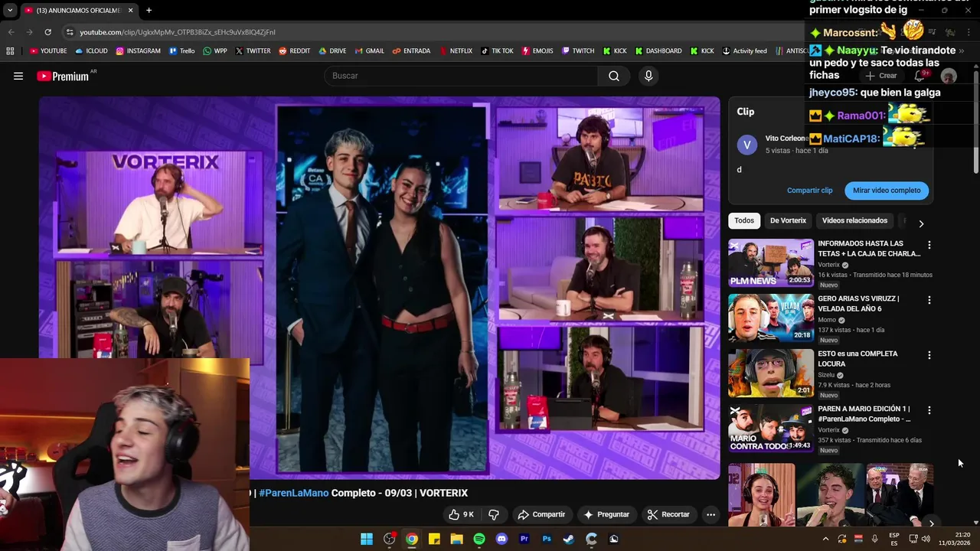Screen dimensions: 980x551
Task: Open Momo channel name link
Action: [x=827, y=320]
